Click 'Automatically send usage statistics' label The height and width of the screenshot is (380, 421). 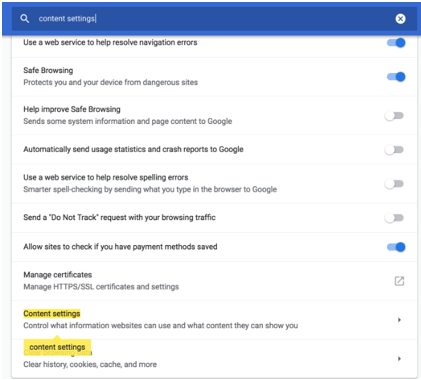click(x=133, y=150)
